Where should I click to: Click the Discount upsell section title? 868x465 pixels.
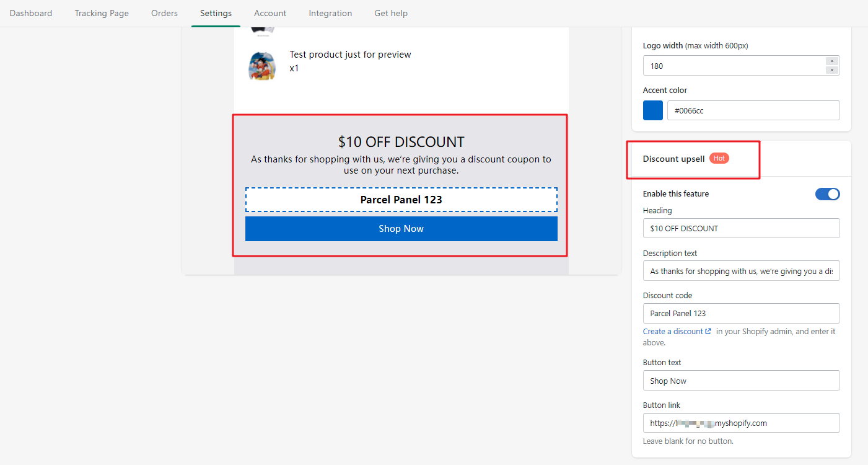pos(673,159)
